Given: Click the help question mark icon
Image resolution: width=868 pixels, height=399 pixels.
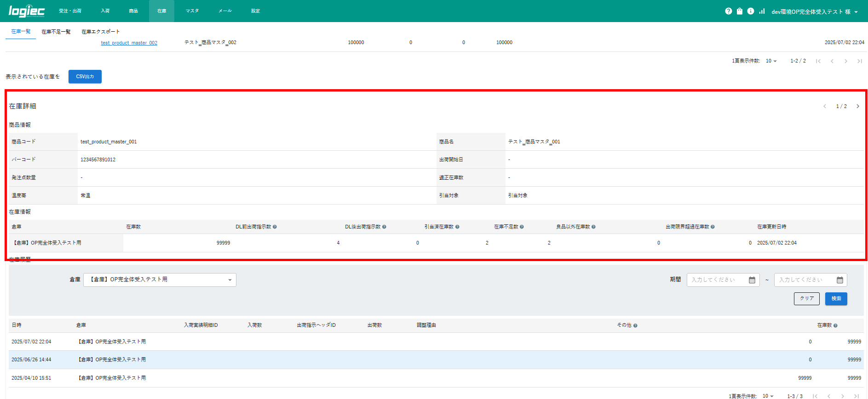Looking at the screenshot, I should pos(728,11).
